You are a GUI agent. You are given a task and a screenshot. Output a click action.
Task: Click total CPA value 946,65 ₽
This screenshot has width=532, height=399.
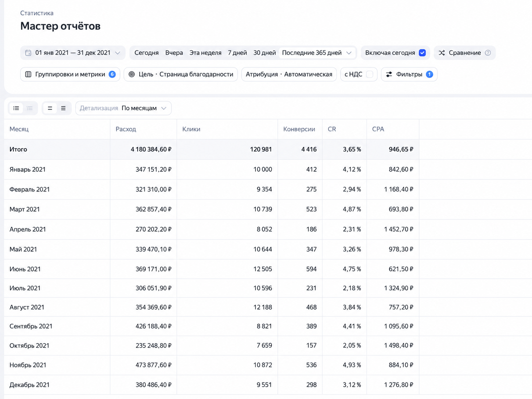(x=401, y=150)
